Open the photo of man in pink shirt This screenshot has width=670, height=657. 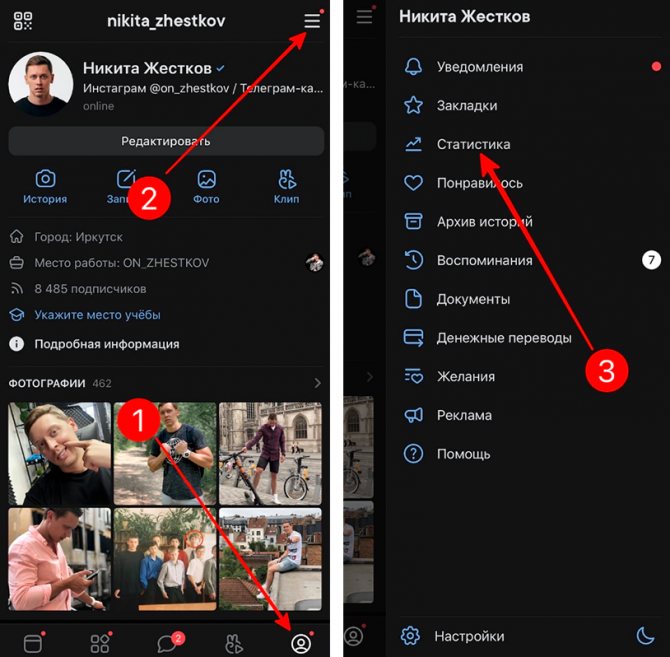(x=59, y=559)
